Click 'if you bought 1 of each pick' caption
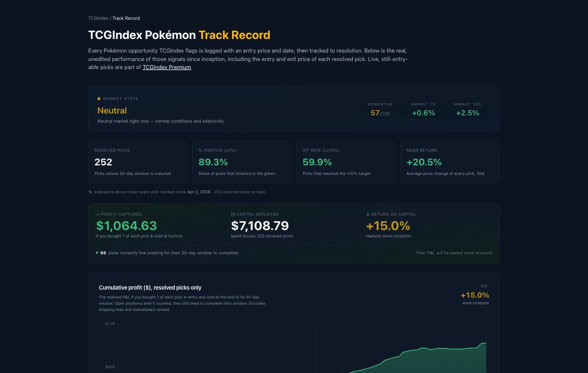 (x=139, y=236)
